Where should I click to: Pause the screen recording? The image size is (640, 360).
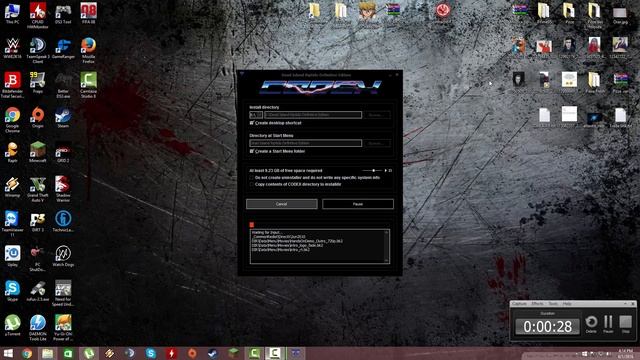pos(608,324)
